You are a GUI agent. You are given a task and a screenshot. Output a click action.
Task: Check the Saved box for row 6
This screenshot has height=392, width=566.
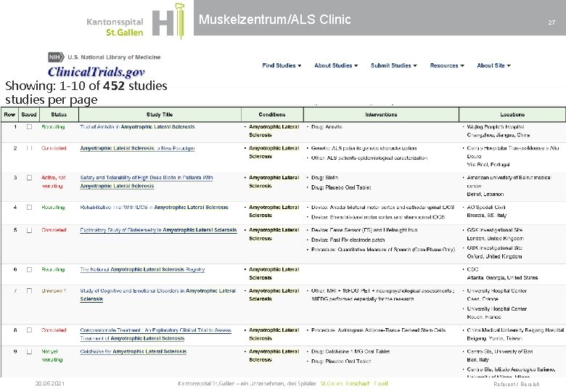29,269
